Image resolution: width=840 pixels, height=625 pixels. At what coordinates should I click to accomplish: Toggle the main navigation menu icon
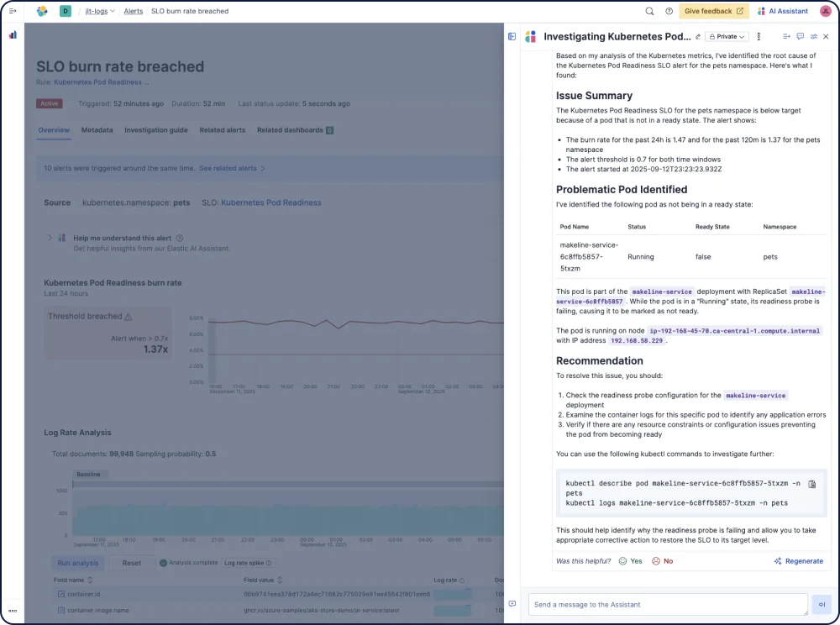coord(13,11)
